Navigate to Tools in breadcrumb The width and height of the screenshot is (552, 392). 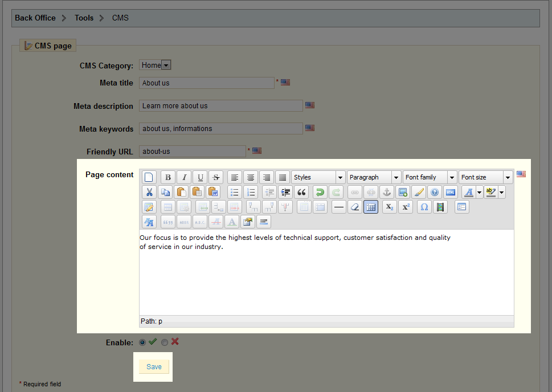coord(84,18)
